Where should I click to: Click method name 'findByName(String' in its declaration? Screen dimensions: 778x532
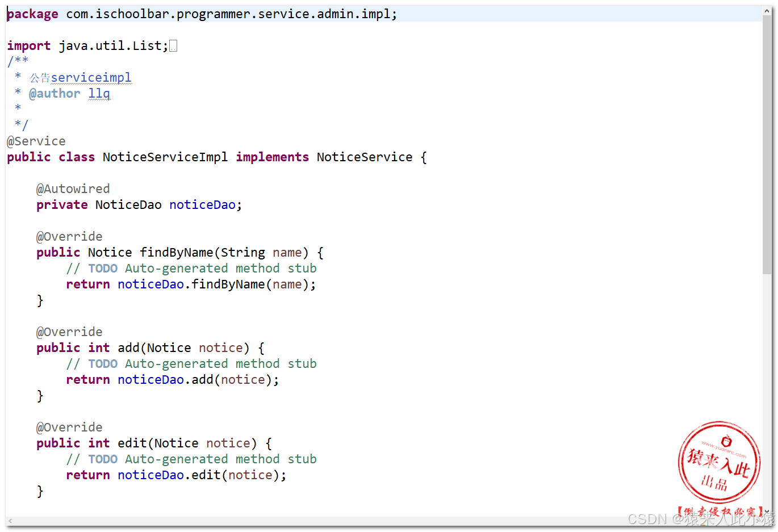(x=203, y=253)
